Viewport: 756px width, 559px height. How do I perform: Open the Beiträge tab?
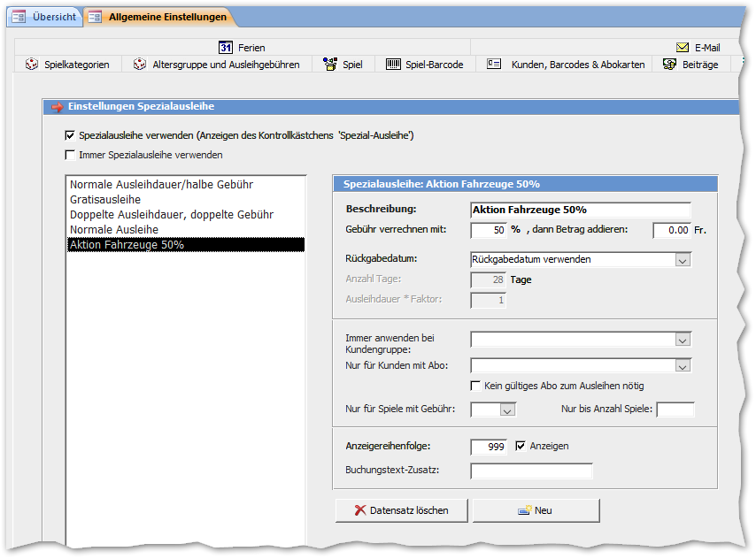(x=691, y=64)
